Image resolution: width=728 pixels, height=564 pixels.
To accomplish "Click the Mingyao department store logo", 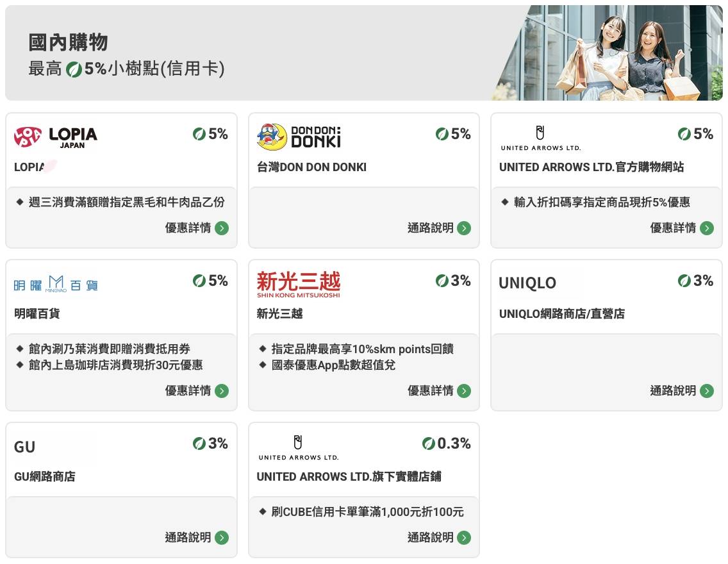I will click(56, 284).
